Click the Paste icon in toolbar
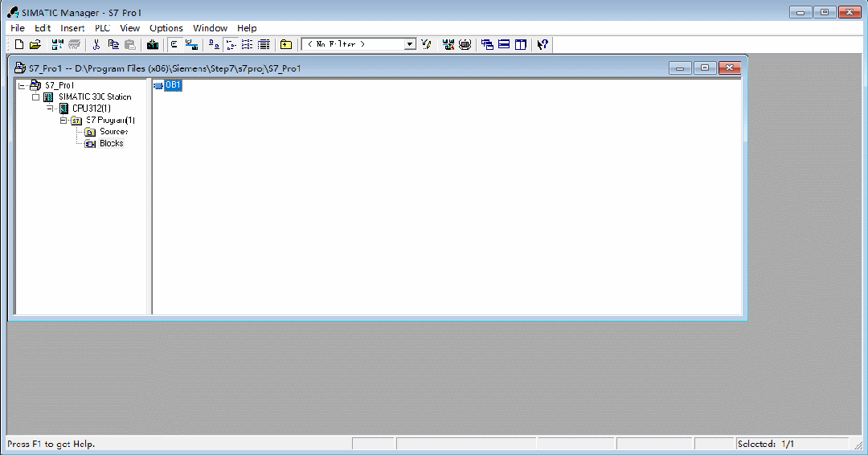The width and height of the screenshot is (868, 455). pos(130,44)
